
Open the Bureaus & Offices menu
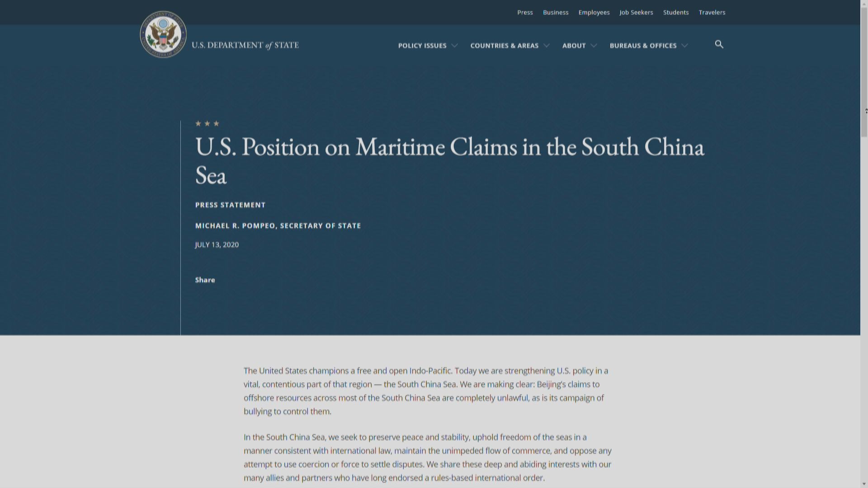point(643,46)
